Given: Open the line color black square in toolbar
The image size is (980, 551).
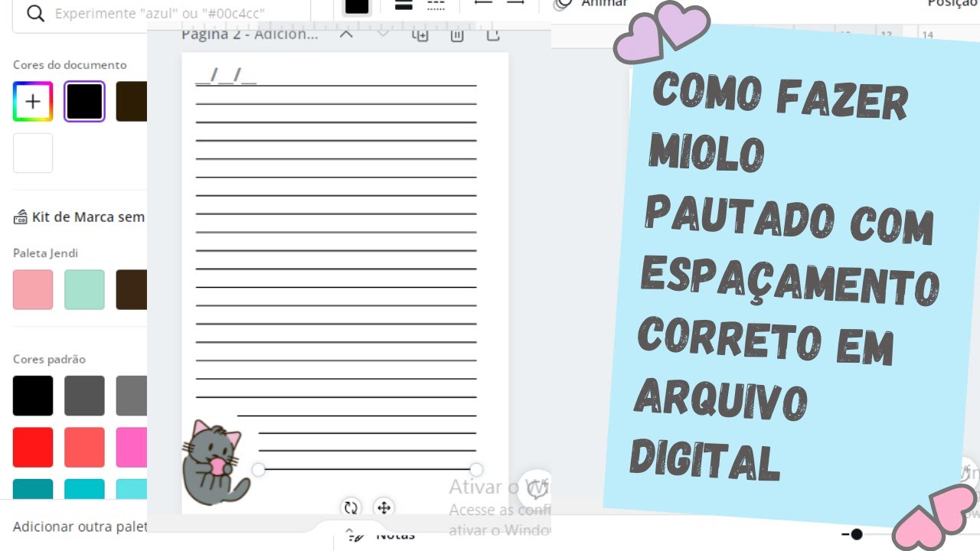Looking at the screenshot, I should pyautogui.click(x=357, y=7).
